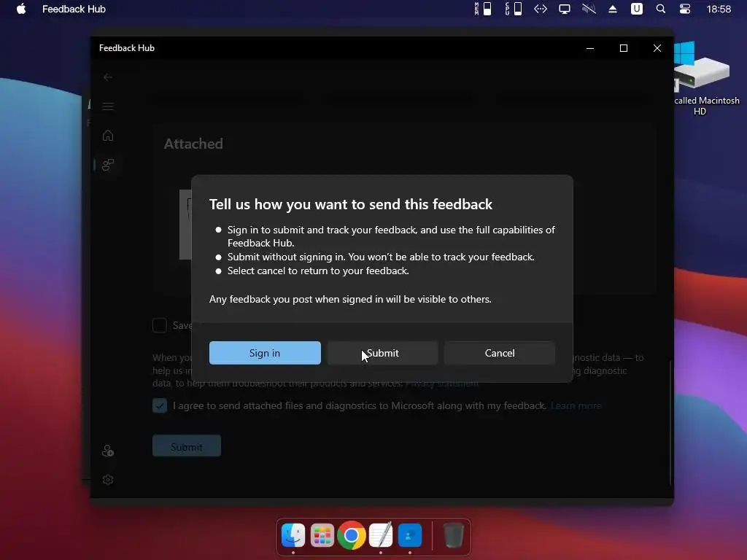Click the dimmed Submit button on page
The width and height of the screenshot is (747, 560).
(x=187, y=447)
